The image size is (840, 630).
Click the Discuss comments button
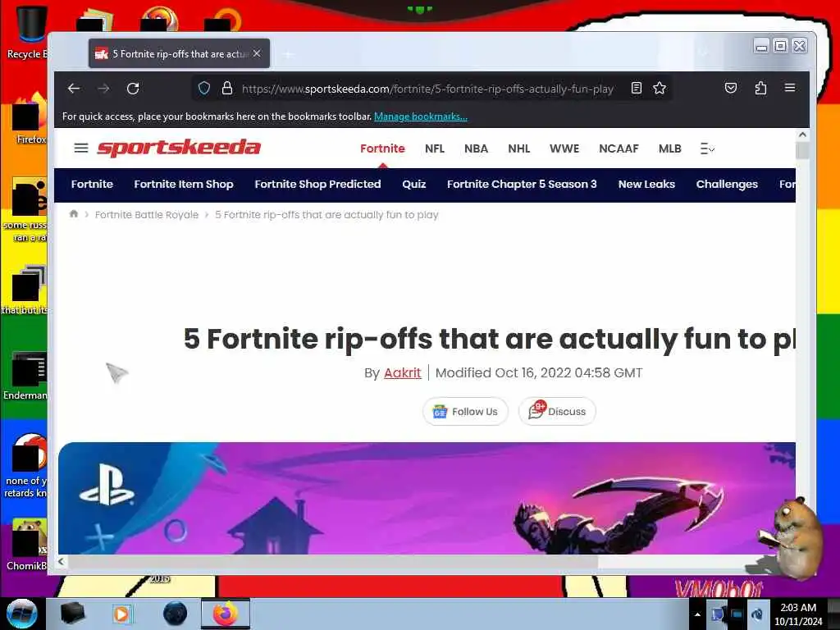557,412
